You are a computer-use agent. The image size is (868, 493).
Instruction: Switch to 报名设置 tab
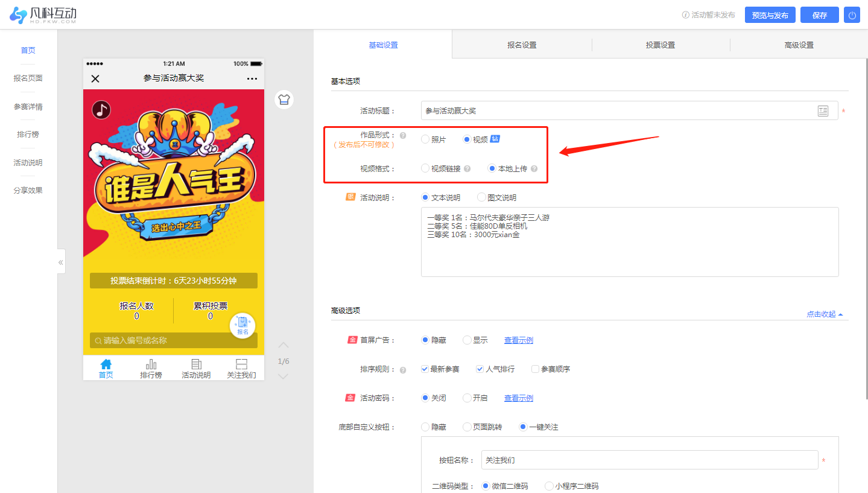[522, 45]
